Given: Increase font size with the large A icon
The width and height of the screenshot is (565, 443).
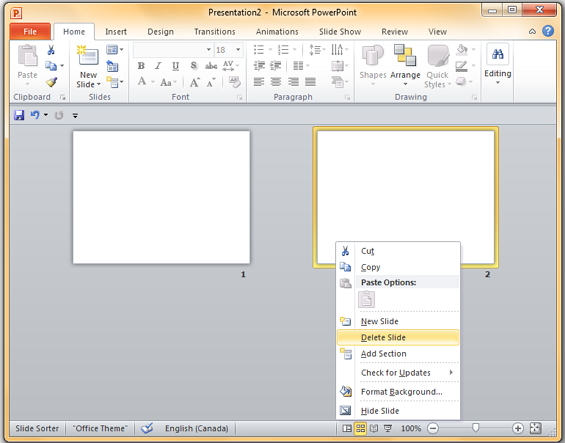Looking at the screenshot, I should coord(195,82).
